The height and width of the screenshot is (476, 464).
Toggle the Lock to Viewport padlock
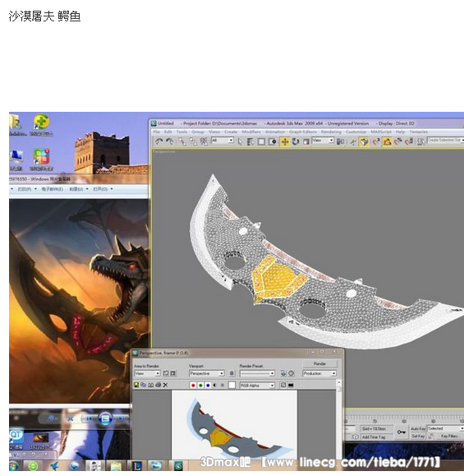pyautogui.click(x=232, y=373)
